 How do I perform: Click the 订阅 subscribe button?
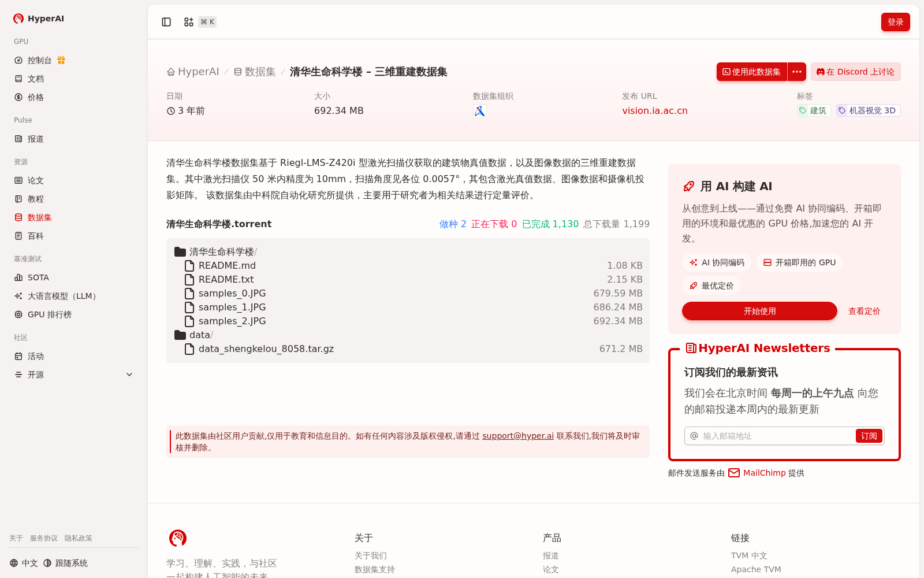pyautogui.click(x=869, y=436)
